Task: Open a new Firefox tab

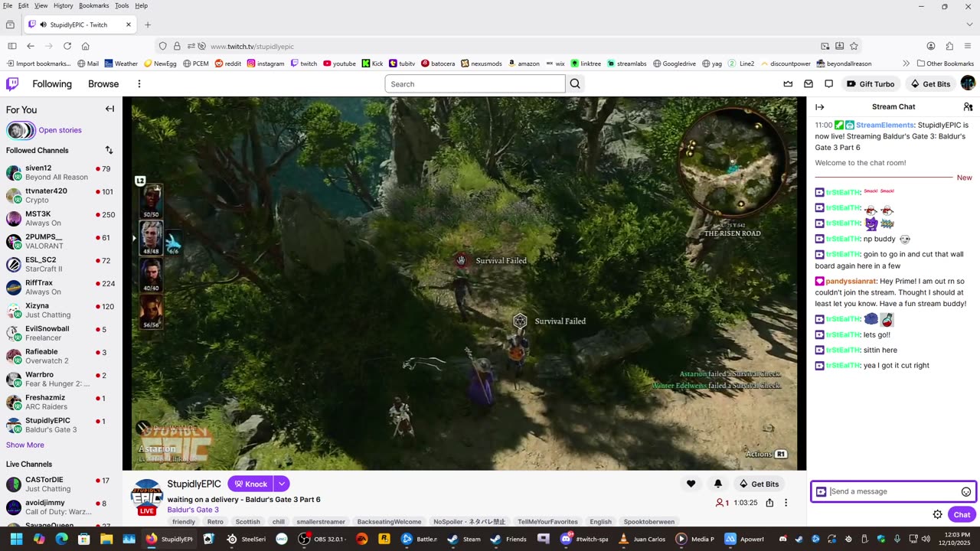Action: point(148,24)
